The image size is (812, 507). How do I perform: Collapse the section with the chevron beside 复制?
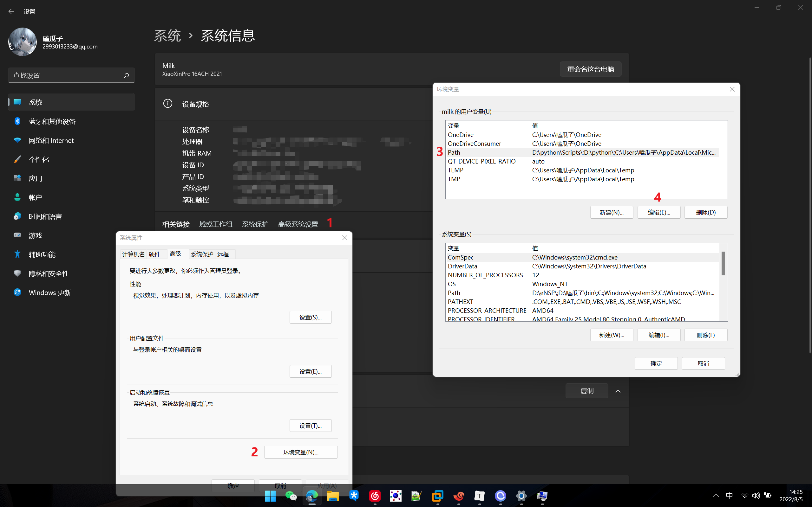[618, 391]
